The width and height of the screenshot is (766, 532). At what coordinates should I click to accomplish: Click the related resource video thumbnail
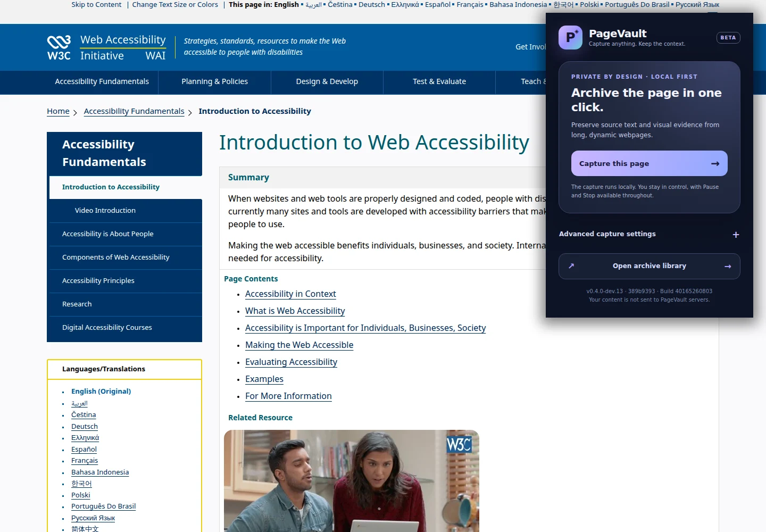click(x=352, y=481)
